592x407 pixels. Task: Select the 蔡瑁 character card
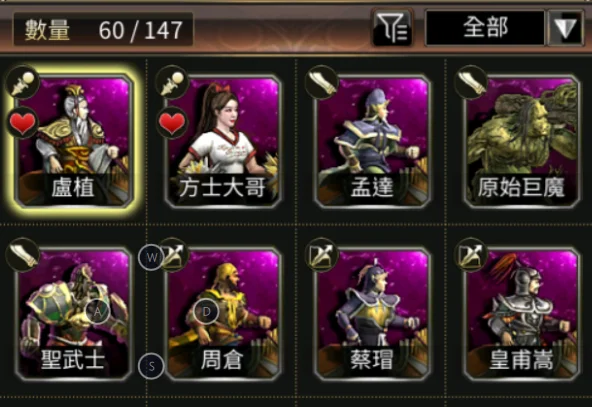point(372,313)
